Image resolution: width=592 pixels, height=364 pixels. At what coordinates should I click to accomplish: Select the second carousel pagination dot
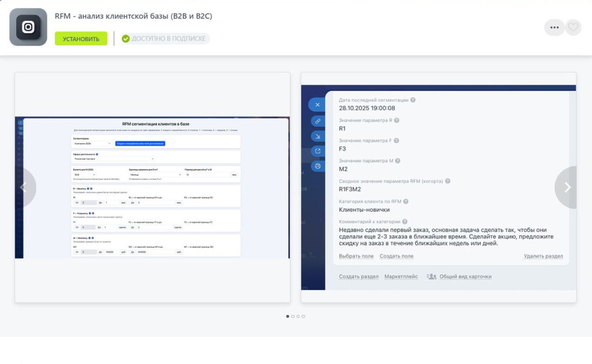[293, 316]
